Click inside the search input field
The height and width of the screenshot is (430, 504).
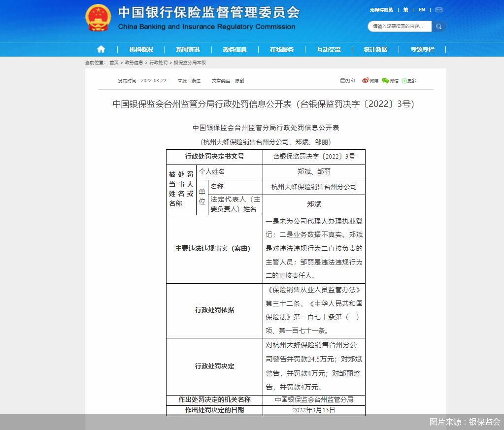point(399,26)
